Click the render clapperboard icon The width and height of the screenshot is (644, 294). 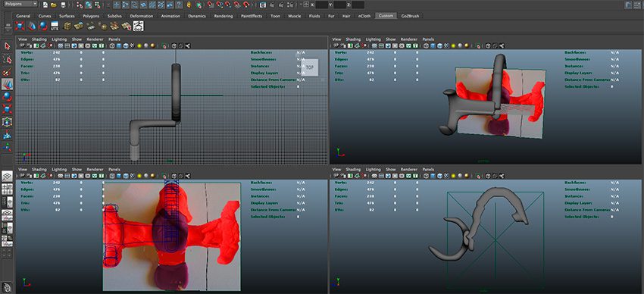pyautogui.click(x=263, y=5)
